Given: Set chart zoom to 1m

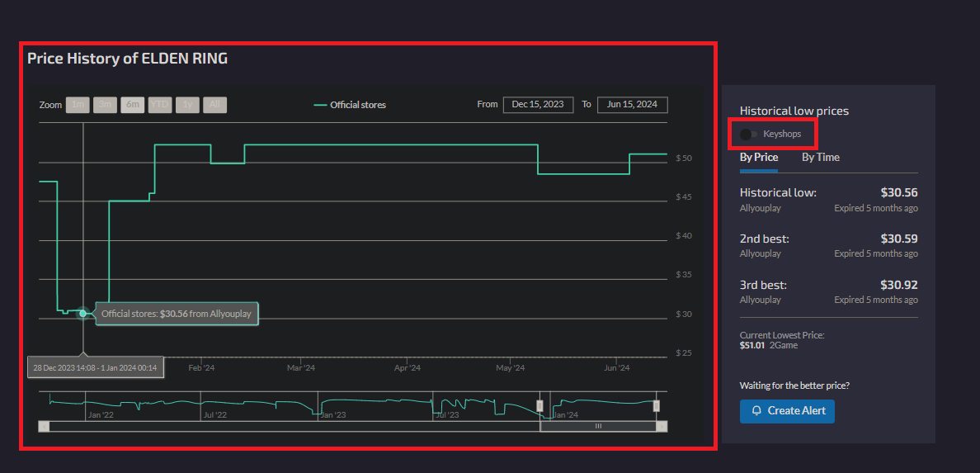Looking at the screenshot, I should coord(78,105).
